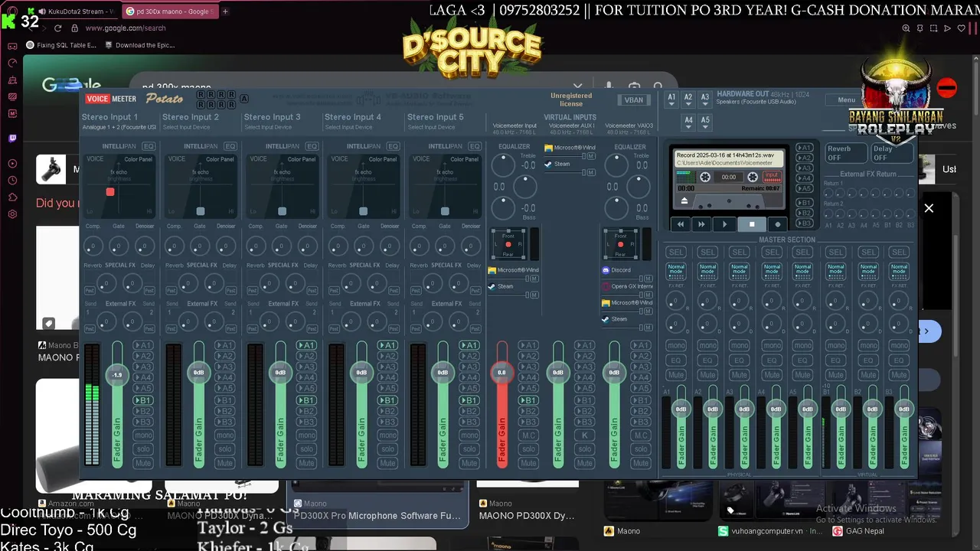Toggle A1 routing on Stereo Input 4
Viewport: 980px width, 551px height.
point(387,345)
